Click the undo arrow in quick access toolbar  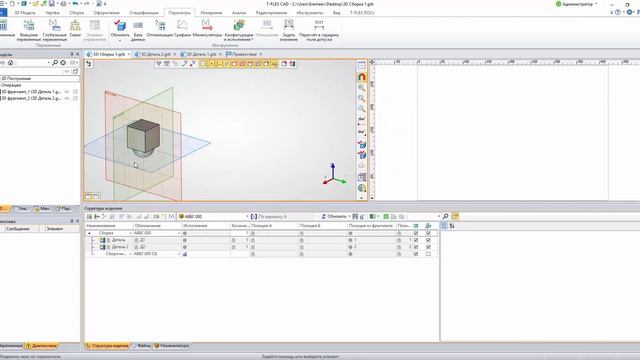click(76, 4)
